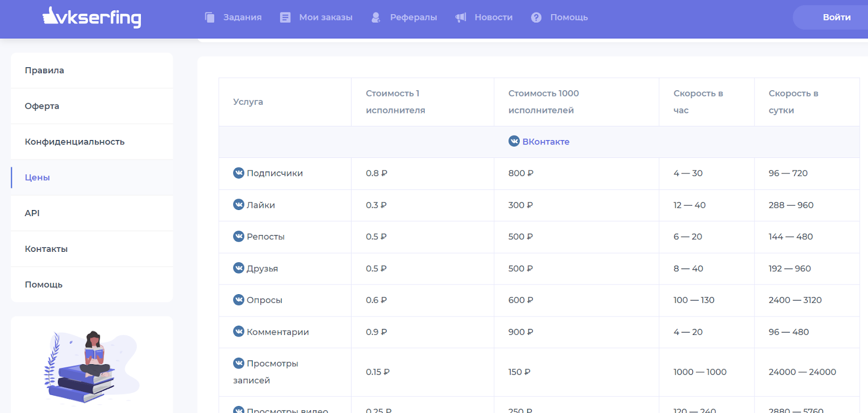
Task: Open Мои заказы in top navigation
Action: tap(326, 17)
